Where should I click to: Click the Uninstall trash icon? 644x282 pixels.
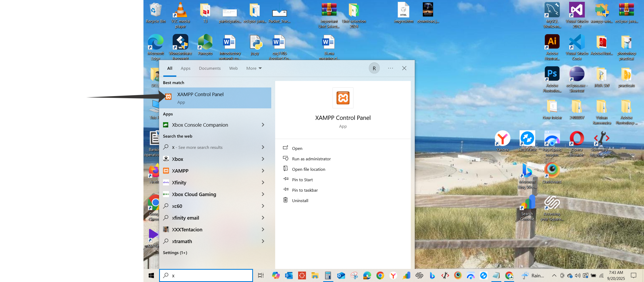coord(286,200)
